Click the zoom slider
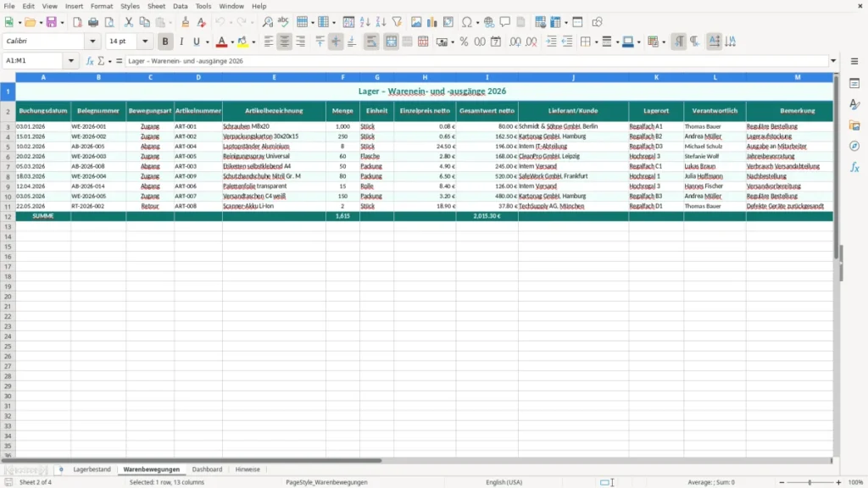868x488 pixels. [x=810, y=482]
